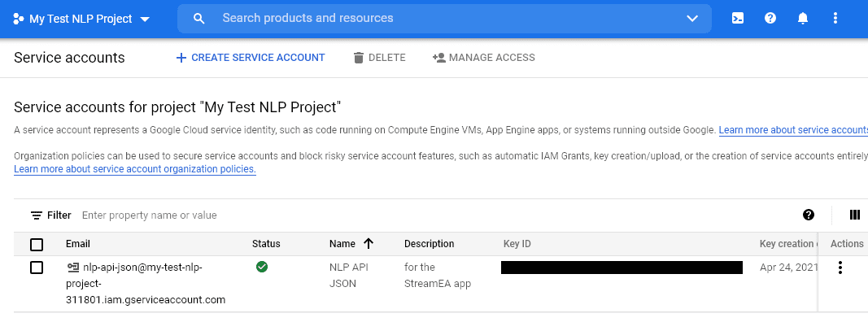Click the green Status checkmark icon
Screen dimensions: 868x322
(x=262, y=267)
